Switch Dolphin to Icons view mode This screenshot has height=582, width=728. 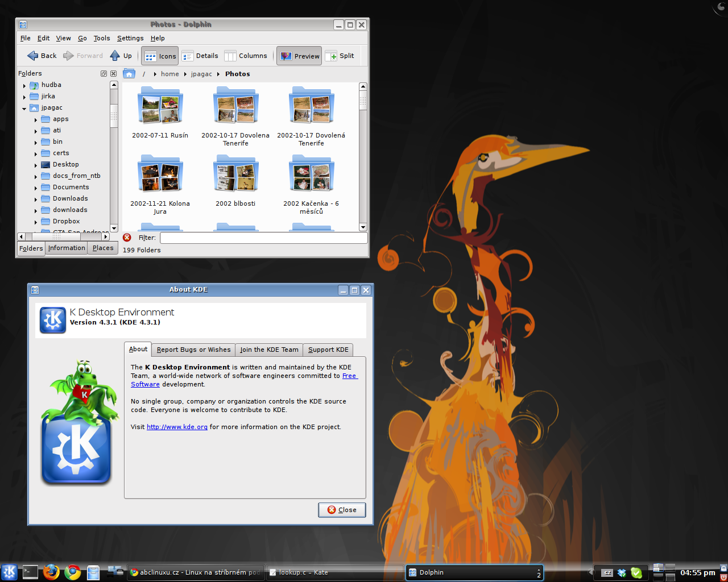click(160, 56)
